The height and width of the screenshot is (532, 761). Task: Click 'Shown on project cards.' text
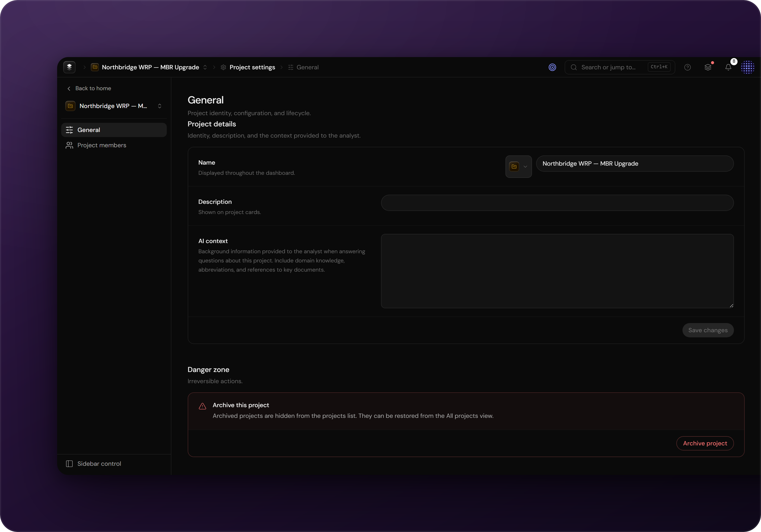(x=230, y=212)
